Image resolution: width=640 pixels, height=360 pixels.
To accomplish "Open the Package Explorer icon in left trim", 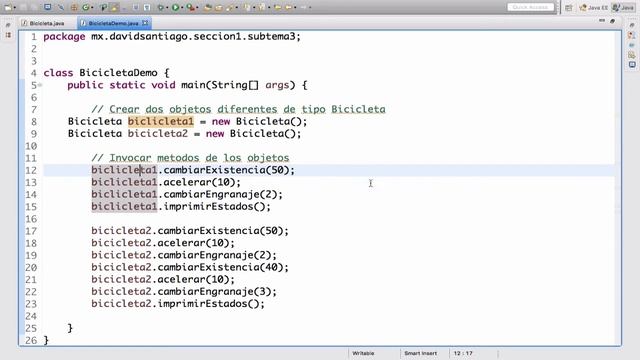I will click(x=8, y=35).
